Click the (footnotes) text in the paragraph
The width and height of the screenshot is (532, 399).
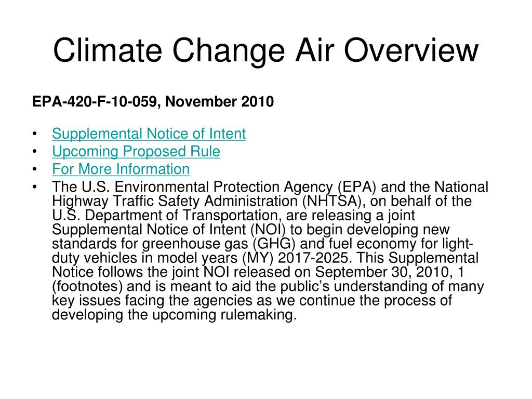pyautogui.click(x=87, y=286)
